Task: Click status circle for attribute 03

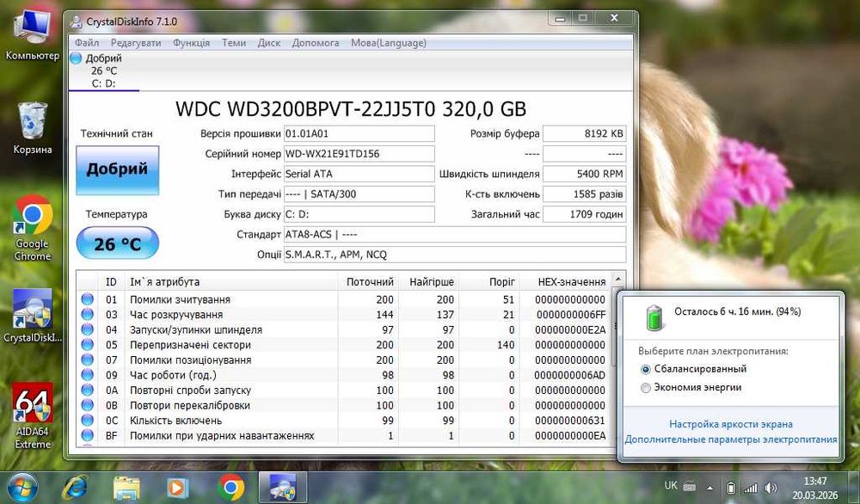Action: tap(87, 314)
